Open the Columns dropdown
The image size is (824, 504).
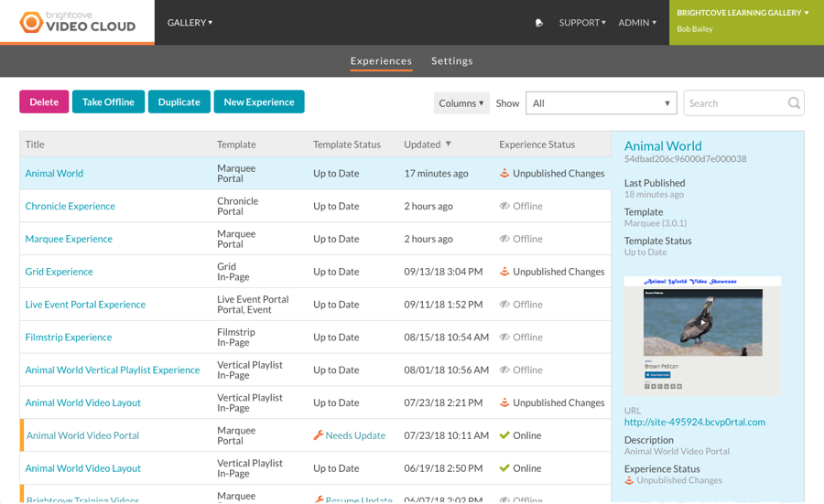click(461, 102)
